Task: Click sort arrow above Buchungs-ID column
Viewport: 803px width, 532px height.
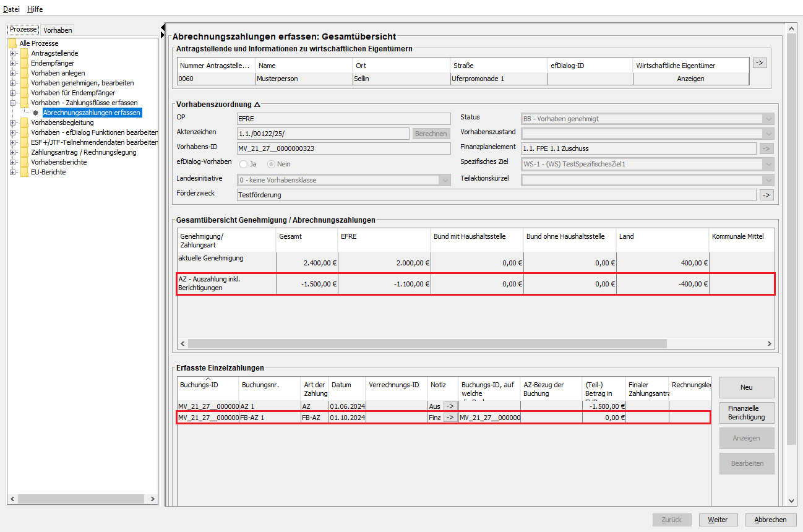Action: pos(208,379)
